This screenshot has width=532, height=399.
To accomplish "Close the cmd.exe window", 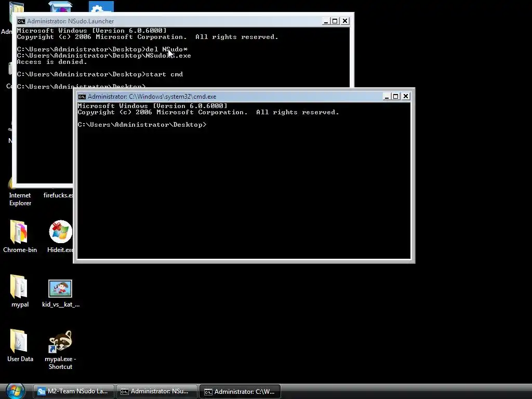I will point(405,97).
